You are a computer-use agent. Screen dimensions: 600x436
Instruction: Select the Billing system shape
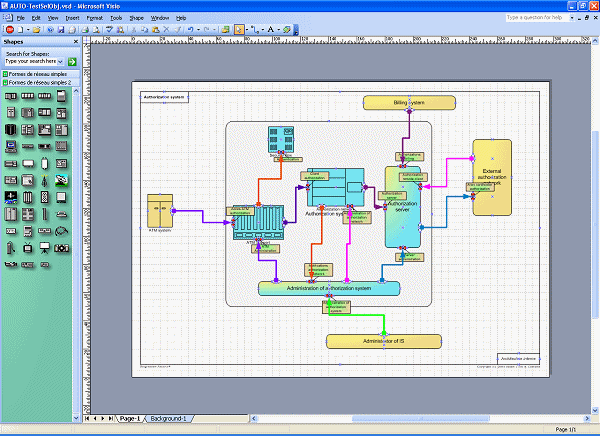[409, 103]
